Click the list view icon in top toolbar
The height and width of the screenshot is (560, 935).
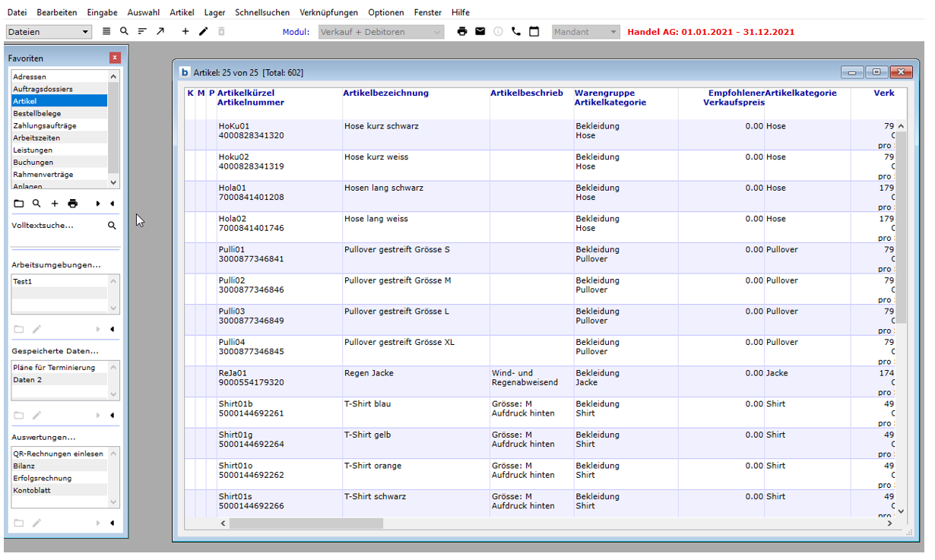(x=106, y=31)
